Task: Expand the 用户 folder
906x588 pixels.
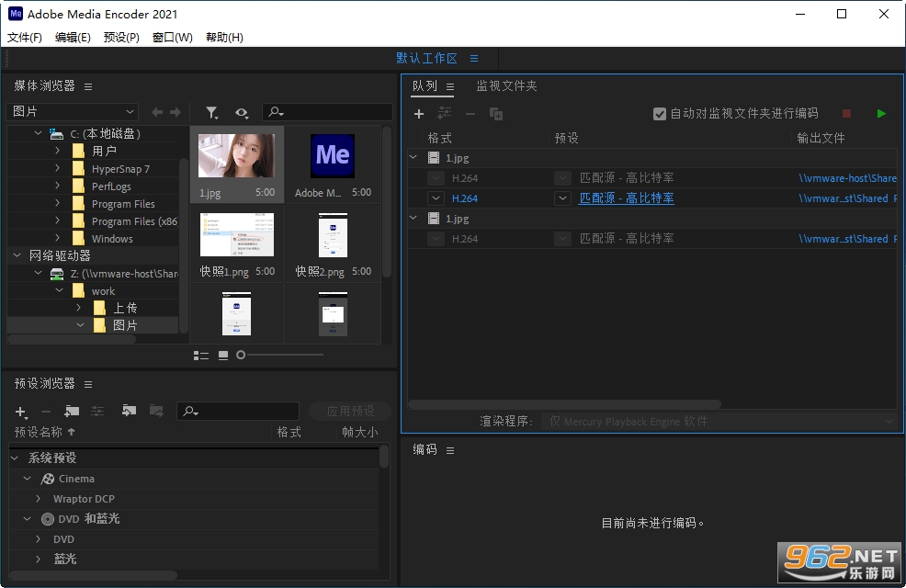Action: pos(57,151)
